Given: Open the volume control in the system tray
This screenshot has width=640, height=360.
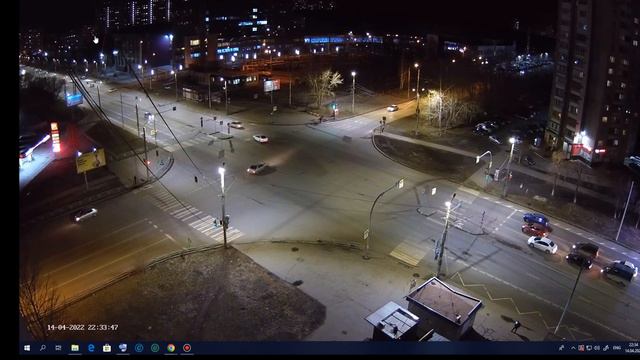Looking at the screenshot, I should coord(597,348).
